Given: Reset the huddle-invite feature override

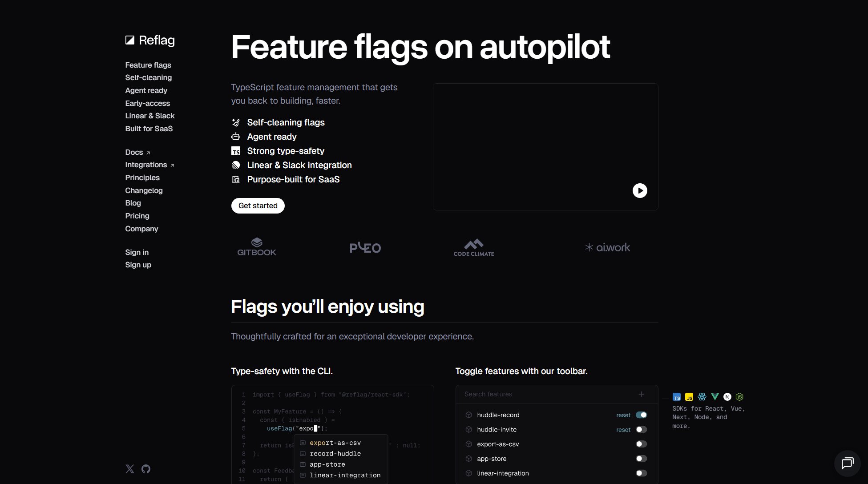Looking at the screenshot, I should [x=623, y=430].
